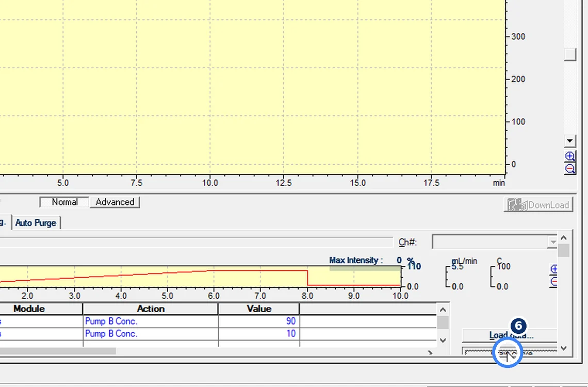
Task: Select Pump B Conc. action in the 10 row
Action: click(x=151, y=334)
